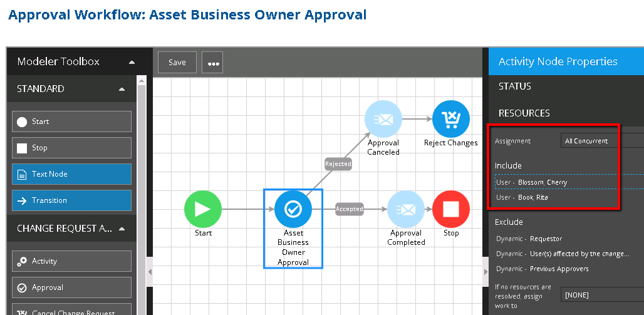This screenshot has width=644, height=315.
Task: Collapse the Change Request Actions section
Action: [x=122, y=229]
